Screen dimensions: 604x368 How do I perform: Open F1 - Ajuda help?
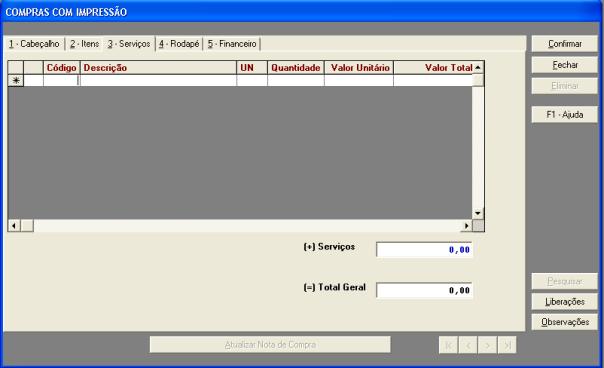[565, 114]
